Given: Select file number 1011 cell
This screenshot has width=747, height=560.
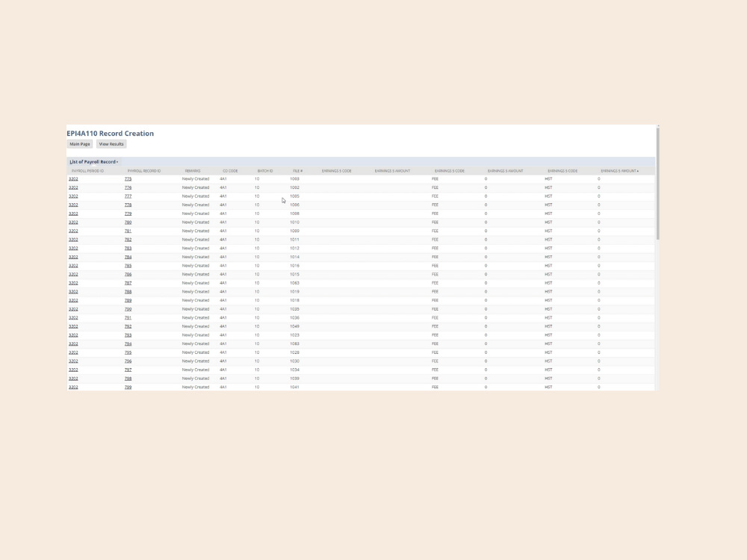Looking at the screenshot, I should 294,240.
